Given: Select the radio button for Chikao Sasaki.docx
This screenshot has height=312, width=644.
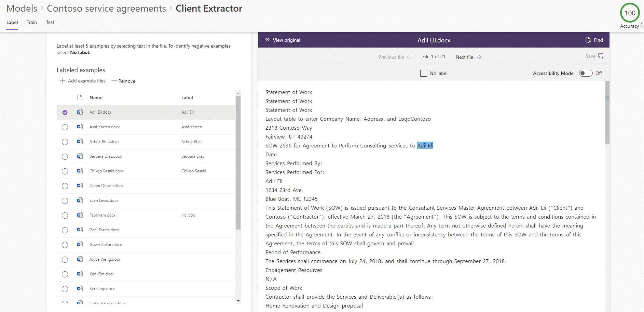Looking at the screenshot, I should [x=65, y=171].
